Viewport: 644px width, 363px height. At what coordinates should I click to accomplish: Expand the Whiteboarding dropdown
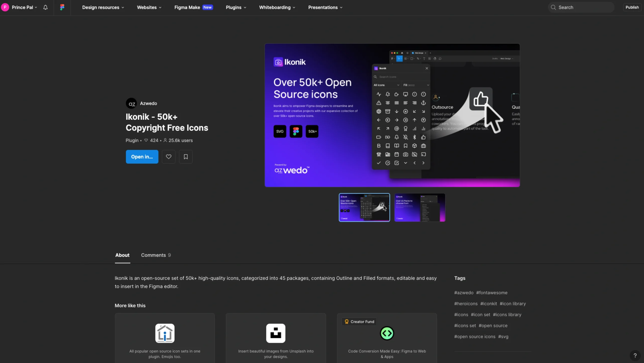coord(277,7)
